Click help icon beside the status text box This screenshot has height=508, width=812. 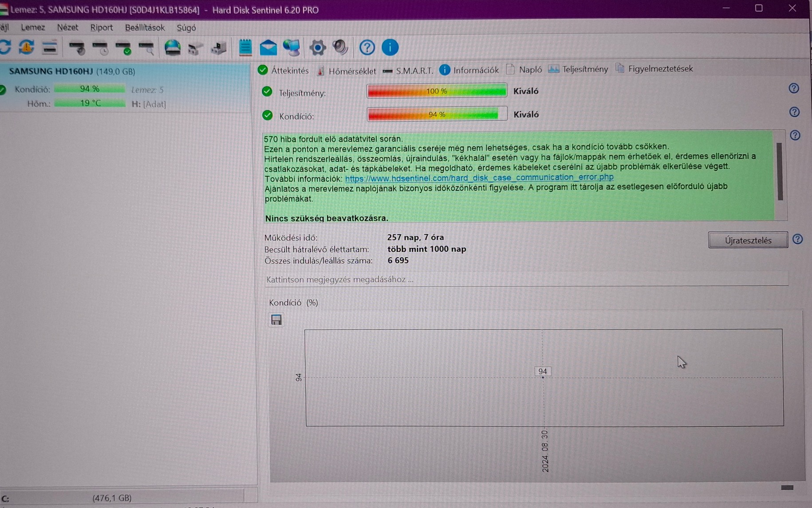[x=795, y=135]
